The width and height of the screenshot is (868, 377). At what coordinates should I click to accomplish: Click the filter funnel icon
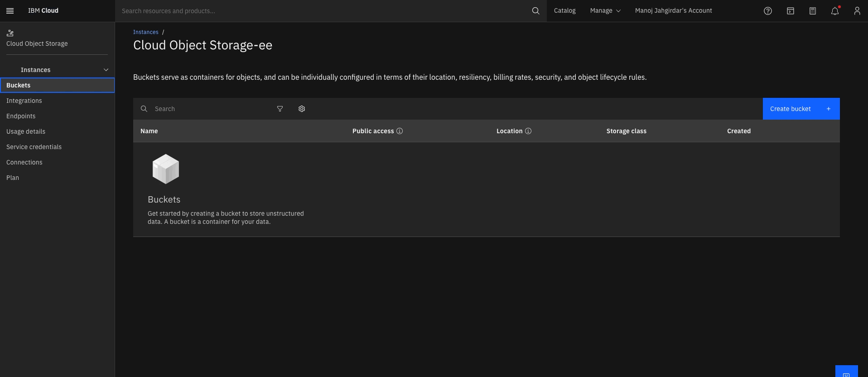[x=280, y=109]
